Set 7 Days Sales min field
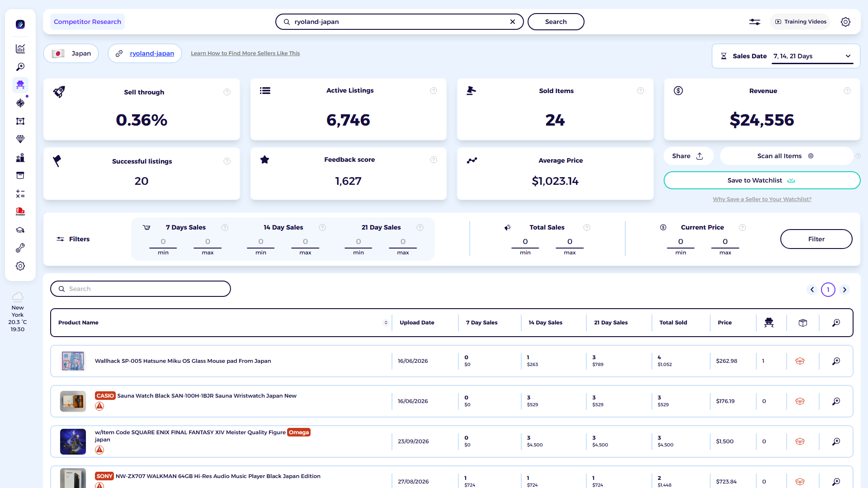 [163, 242]
